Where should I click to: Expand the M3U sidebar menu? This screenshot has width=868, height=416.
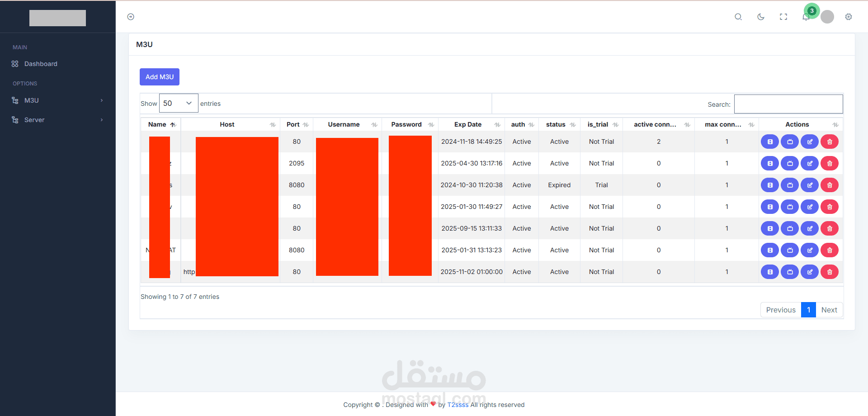coord(58,100)
